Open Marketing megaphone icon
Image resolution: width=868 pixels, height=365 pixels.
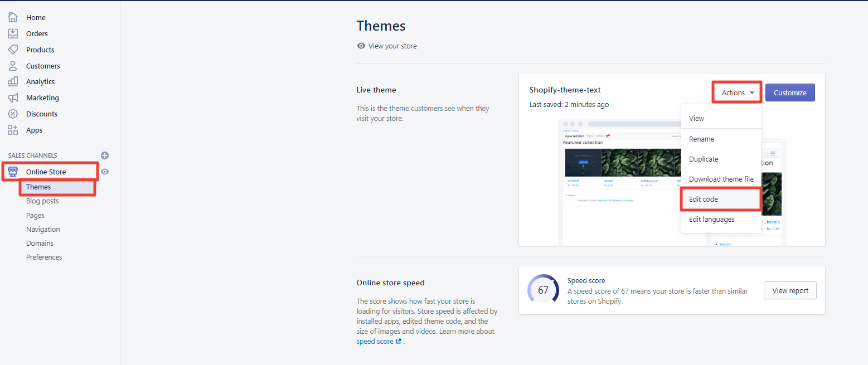(13, 98)
